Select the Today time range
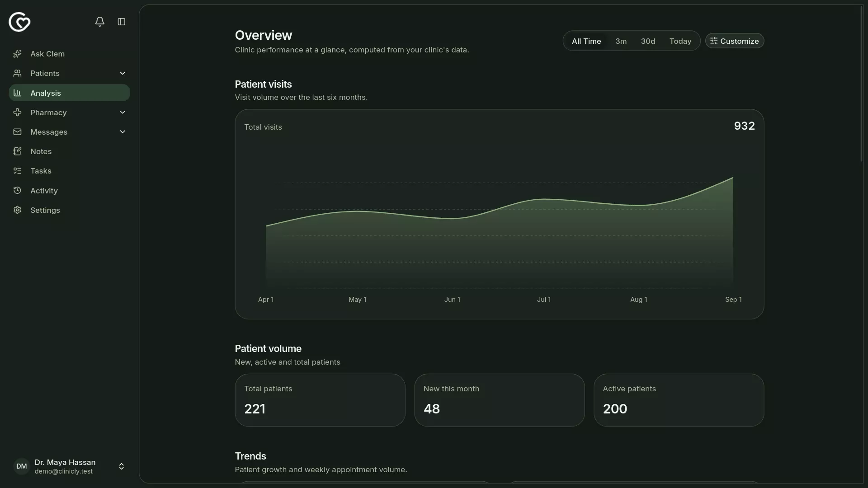Screen dimensions: 868x488 pyautogui.click(x=680, y=41)
